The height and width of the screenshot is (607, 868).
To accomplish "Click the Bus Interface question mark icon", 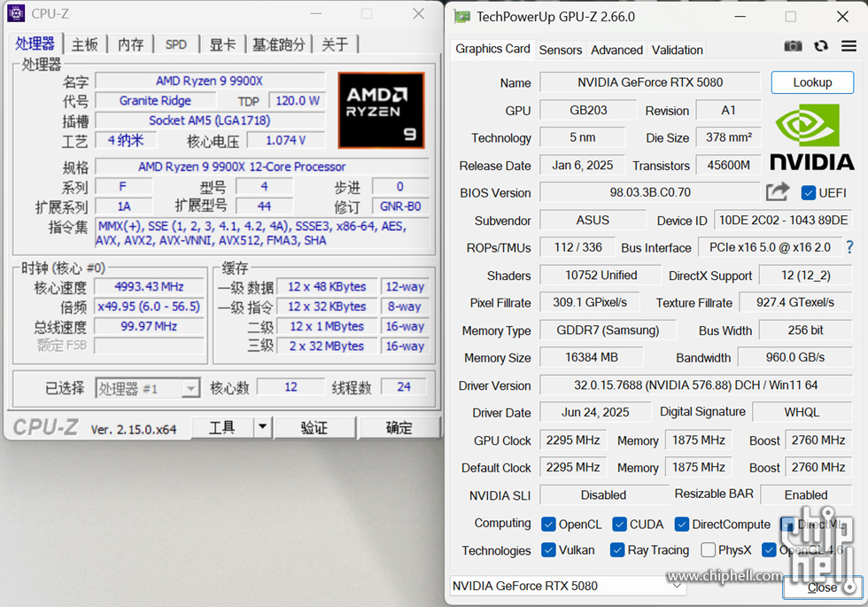I will [849, 247].
